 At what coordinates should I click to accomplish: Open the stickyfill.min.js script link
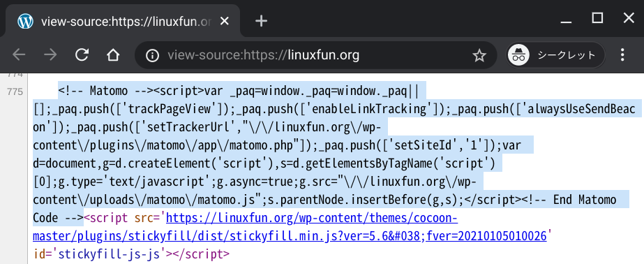point(290,226)
